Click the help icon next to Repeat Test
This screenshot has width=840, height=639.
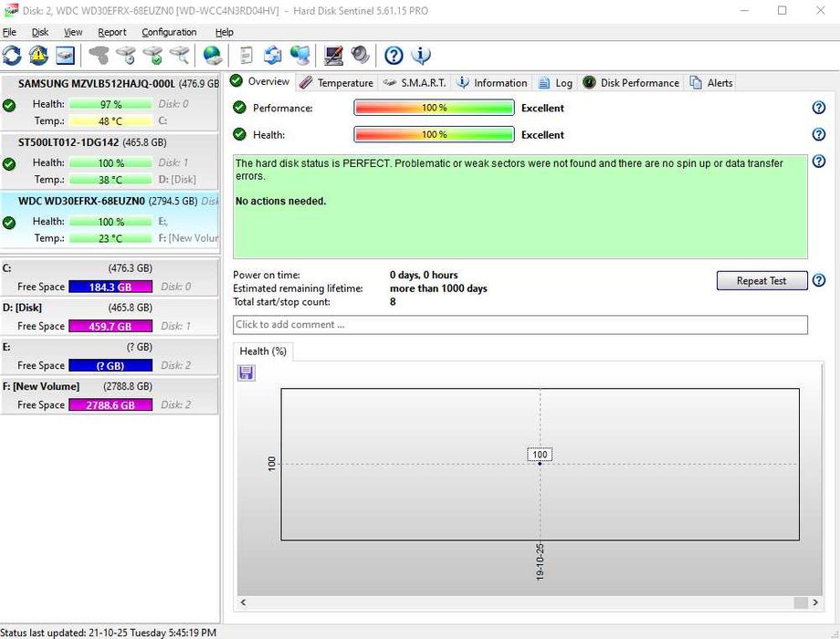coord(819,280)
